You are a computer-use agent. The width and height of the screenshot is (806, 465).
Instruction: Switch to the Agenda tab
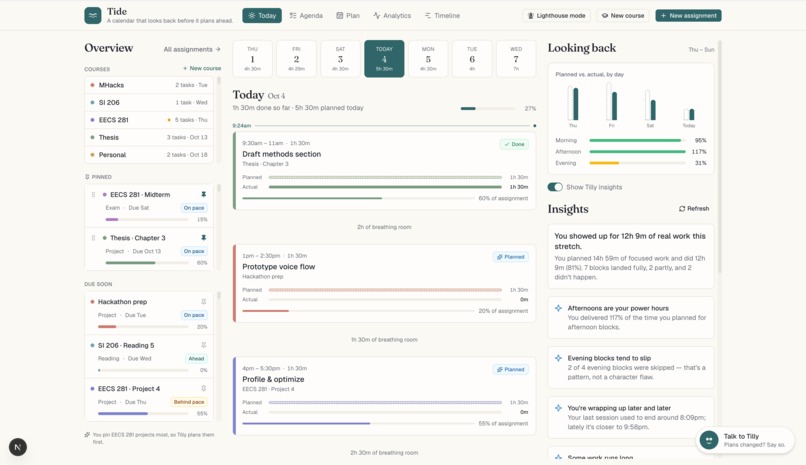pos(306,15)
